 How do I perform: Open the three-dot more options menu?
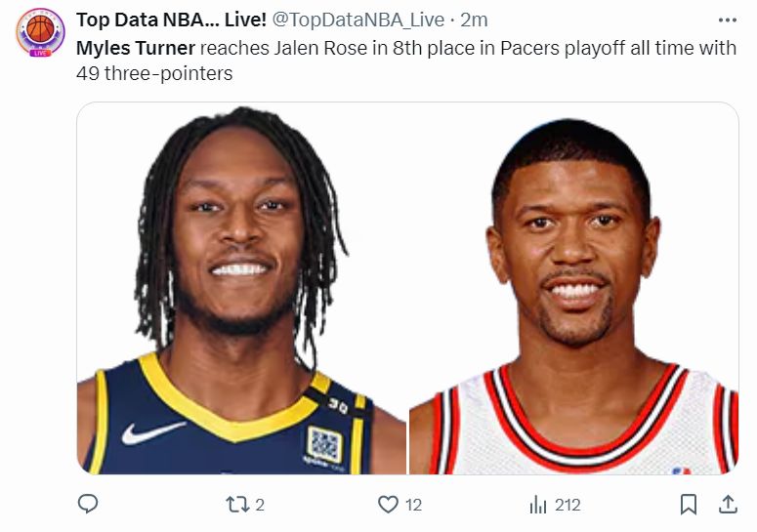(x=727, y=20)
